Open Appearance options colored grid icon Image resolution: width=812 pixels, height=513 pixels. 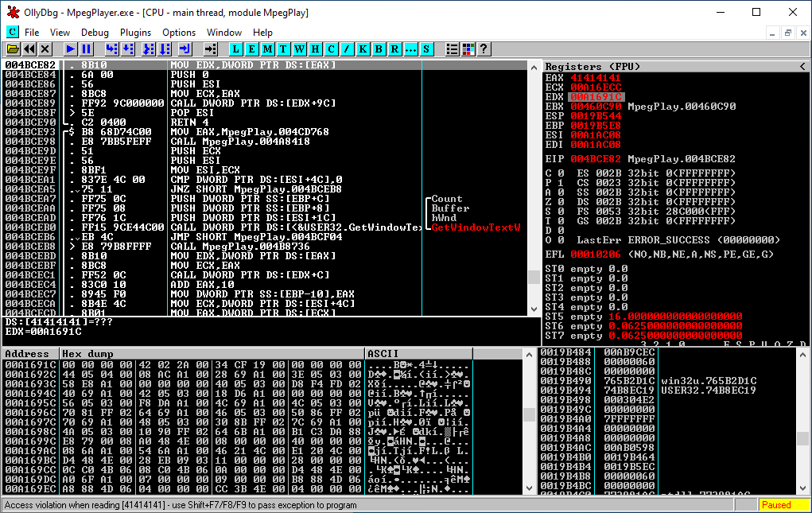[468, 49]
